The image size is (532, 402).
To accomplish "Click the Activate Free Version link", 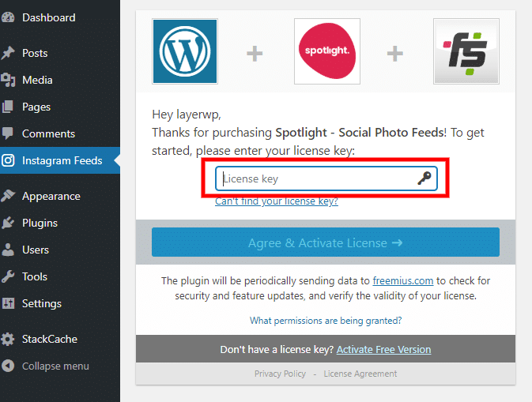I will tap(383, 349).
